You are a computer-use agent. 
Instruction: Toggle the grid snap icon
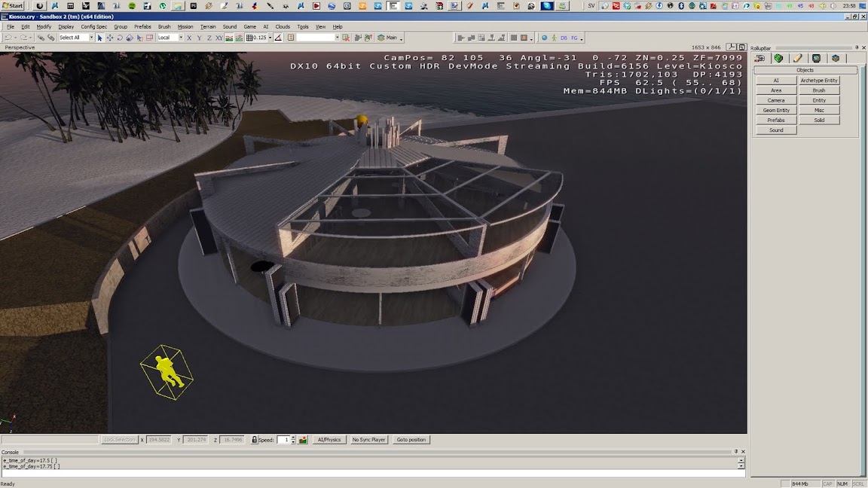tap(249, 38)
